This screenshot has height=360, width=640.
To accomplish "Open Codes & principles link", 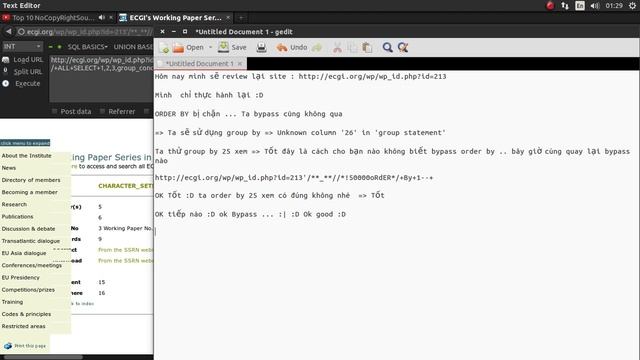I will click(x=26, y=314).
